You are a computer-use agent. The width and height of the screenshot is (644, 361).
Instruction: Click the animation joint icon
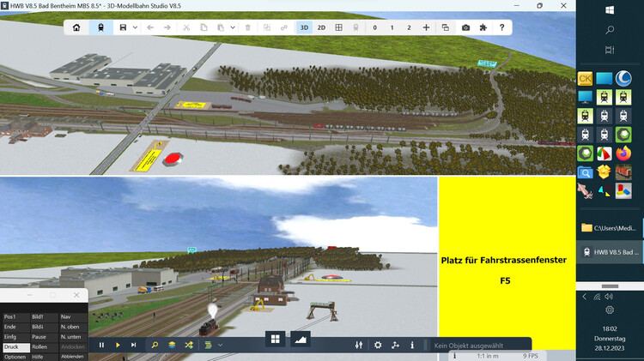[395, 345]
